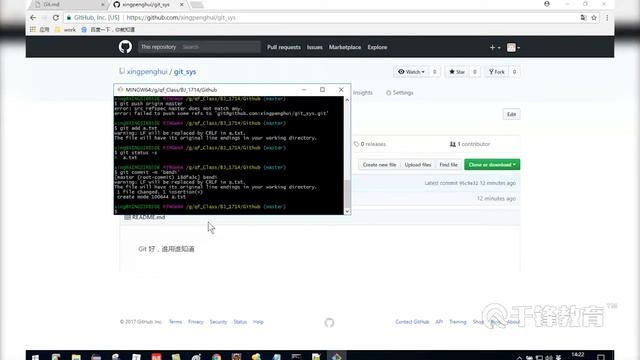Reload the page with refresh icon

(x=56, y=18)
